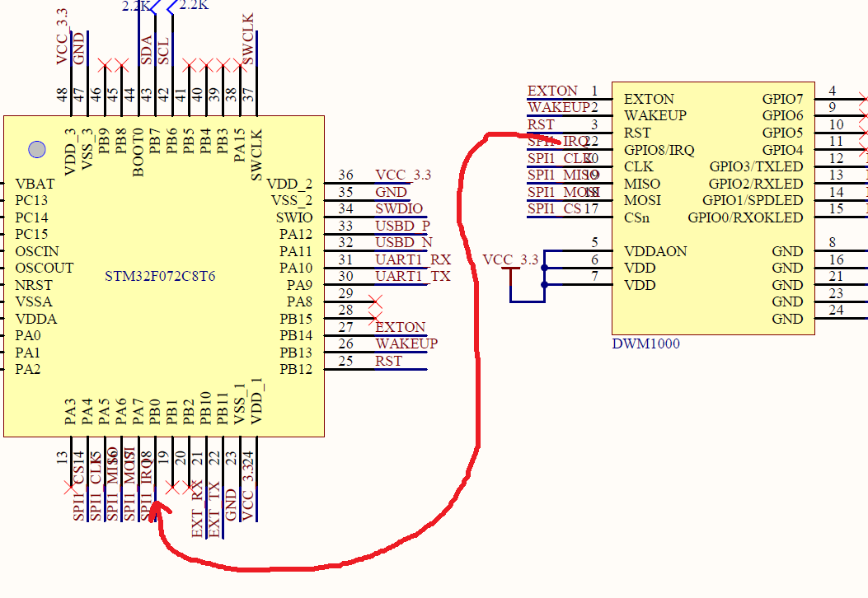Click the no-connect cross on GPIO7 pin 4

(864, 98)
